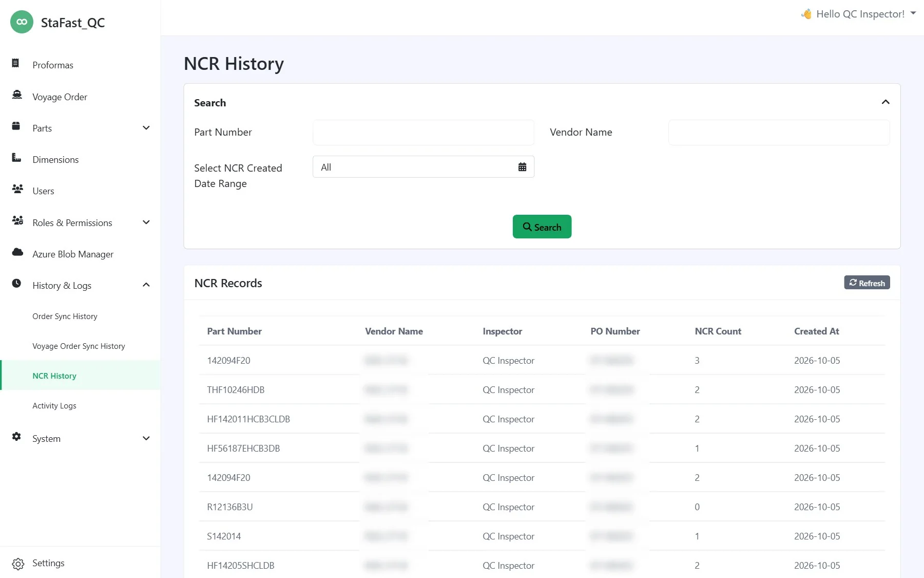The width and height of the screenshot is (924, 578).
Task: Click the Inspector column header
Action: (x=503, y=331)
